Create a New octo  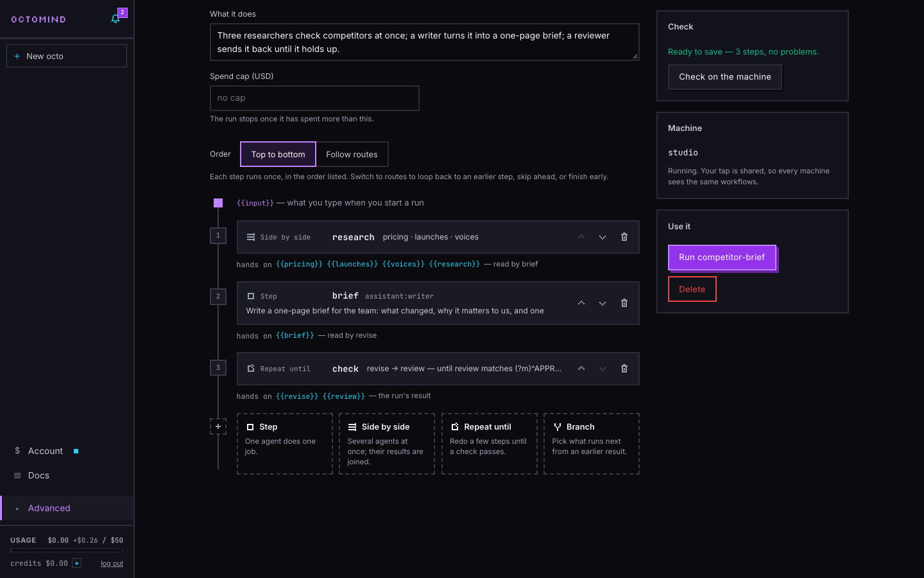click(67, 56)
